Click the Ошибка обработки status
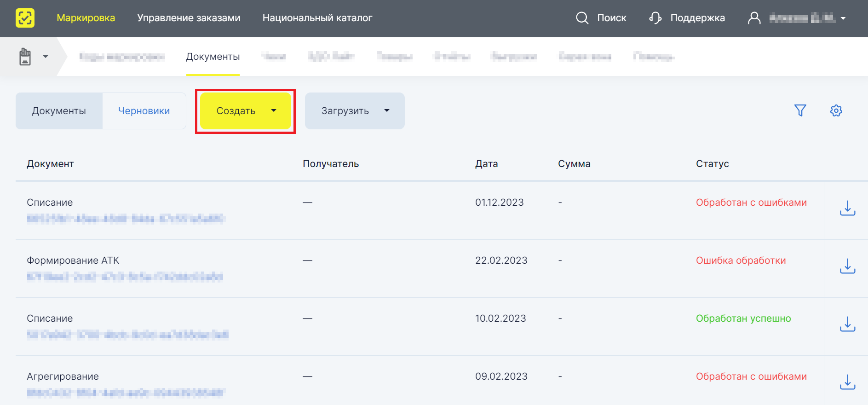Image resolution: width=868 pixels, height=405 pixels. 741,260
